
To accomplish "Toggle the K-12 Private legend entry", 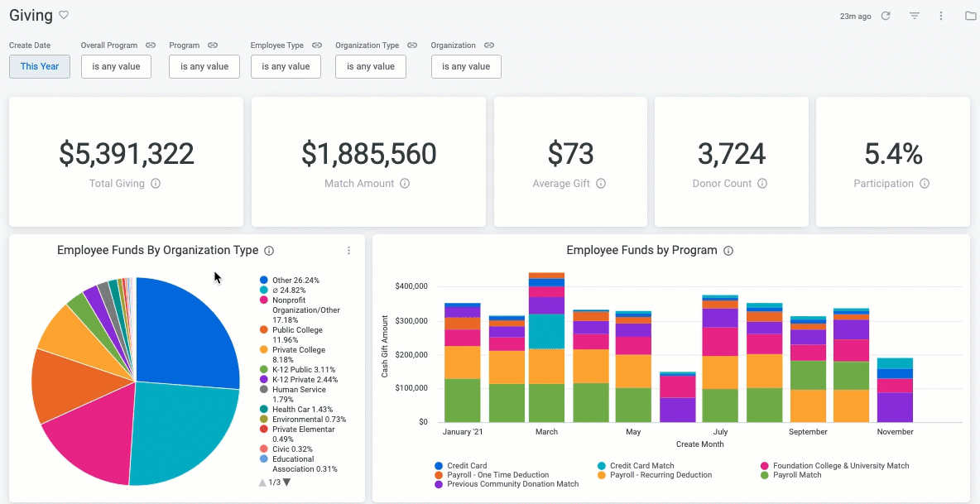I will click(x=299, y=380).
